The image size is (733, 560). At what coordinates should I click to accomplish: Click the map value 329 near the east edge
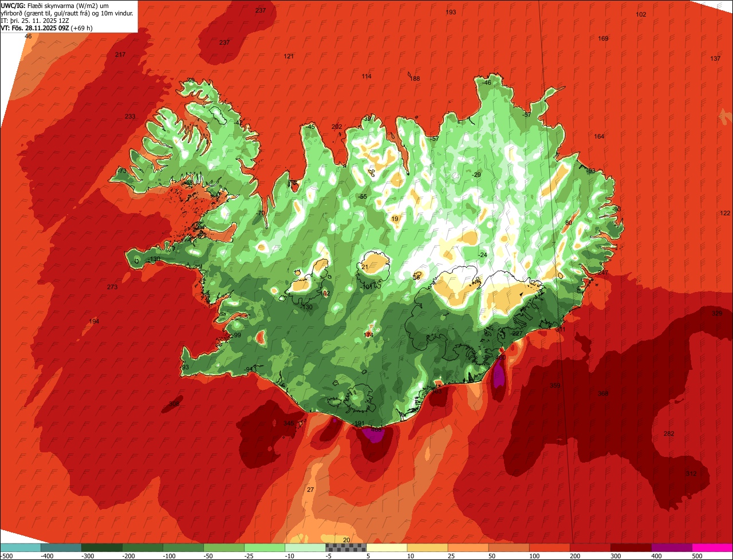click(x=716, y=314)
